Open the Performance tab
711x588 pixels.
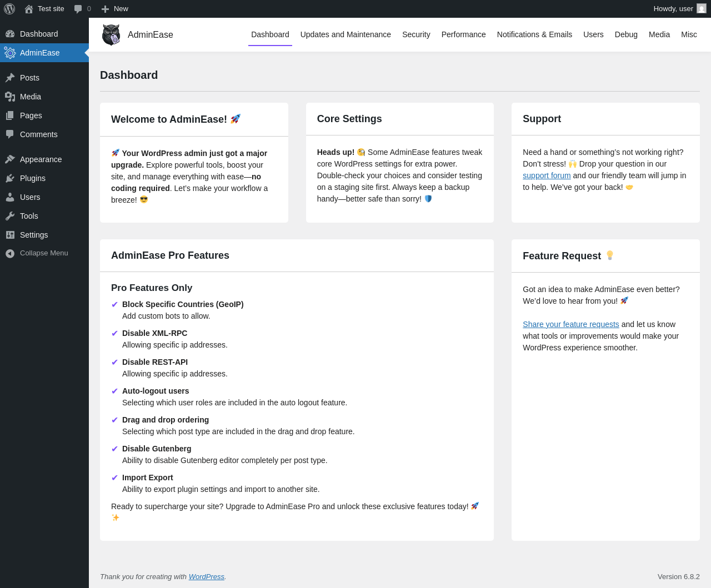(464, 34)
